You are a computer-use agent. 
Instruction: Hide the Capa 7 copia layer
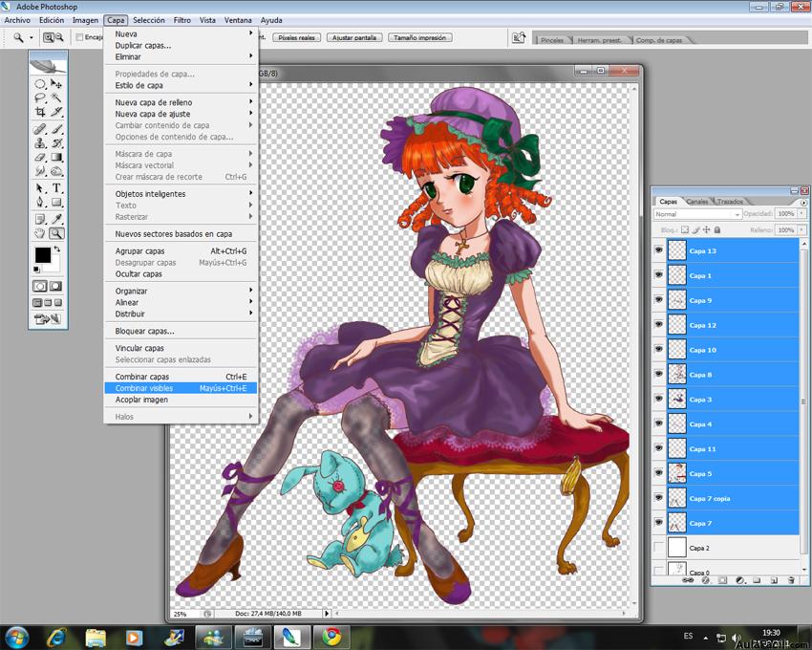[x=659, y=498]
